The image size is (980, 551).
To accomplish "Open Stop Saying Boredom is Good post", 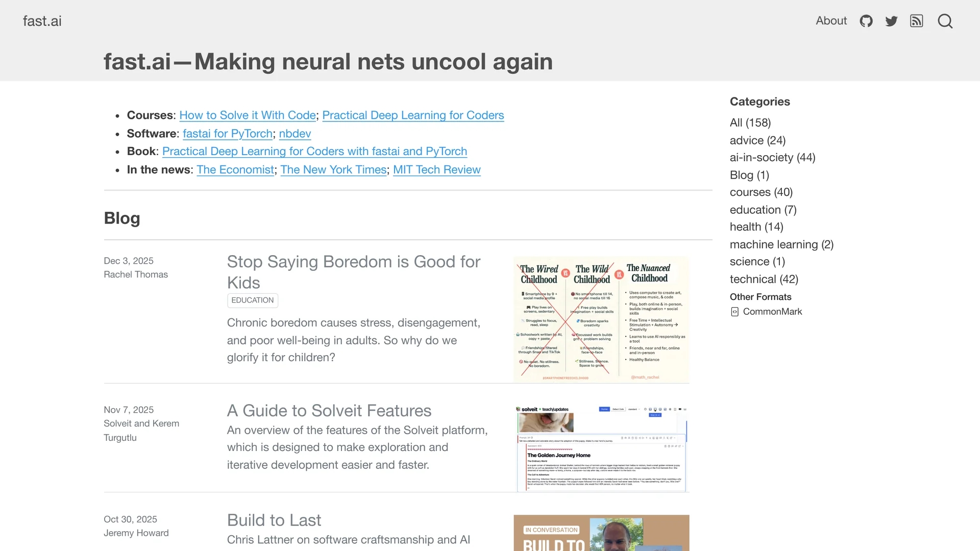I will click(354, 272).
